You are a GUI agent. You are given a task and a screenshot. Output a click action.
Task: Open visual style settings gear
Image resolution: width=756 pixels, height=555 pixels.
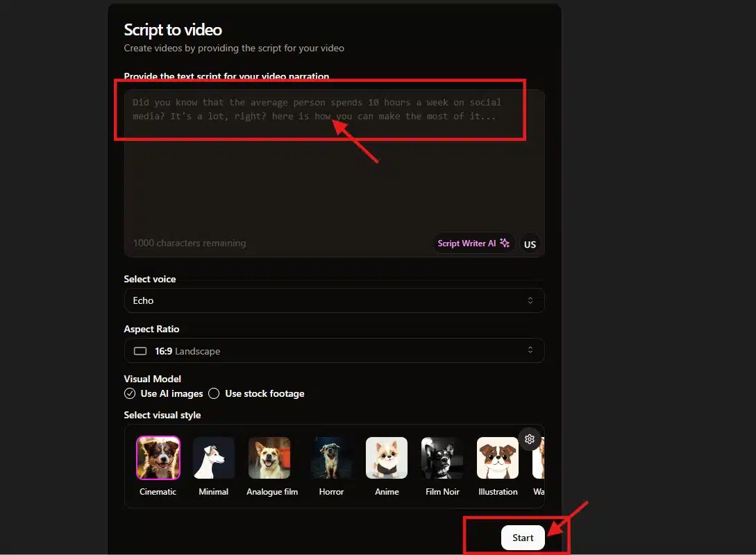[530, 439]
